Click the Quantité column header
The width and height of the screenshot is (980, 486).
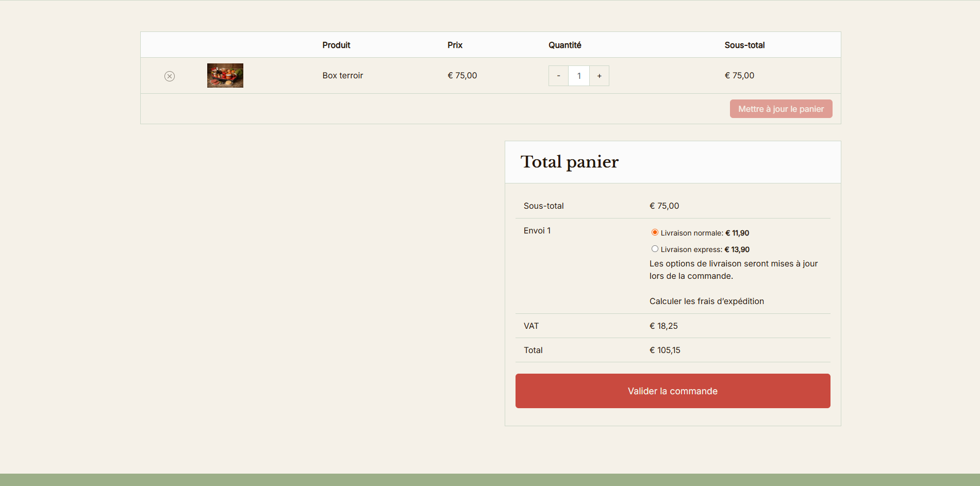coord(564,45)
